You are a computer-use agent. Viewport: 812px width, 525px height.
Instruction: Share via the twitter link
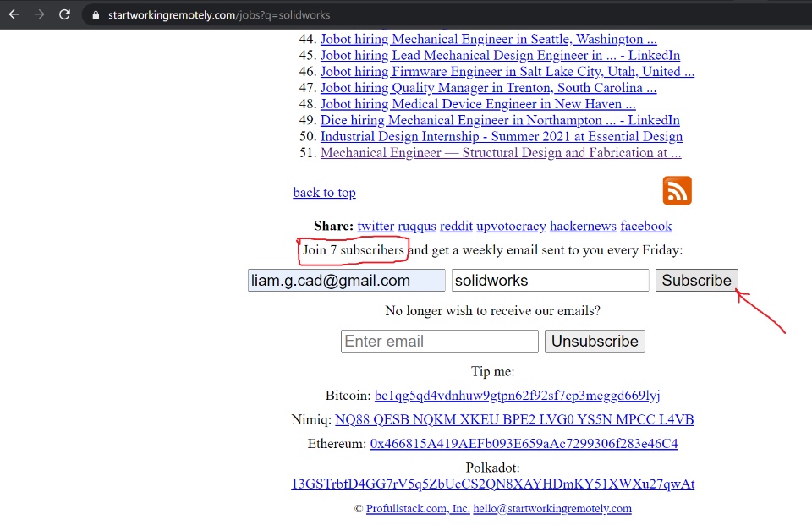click(376, 227)
